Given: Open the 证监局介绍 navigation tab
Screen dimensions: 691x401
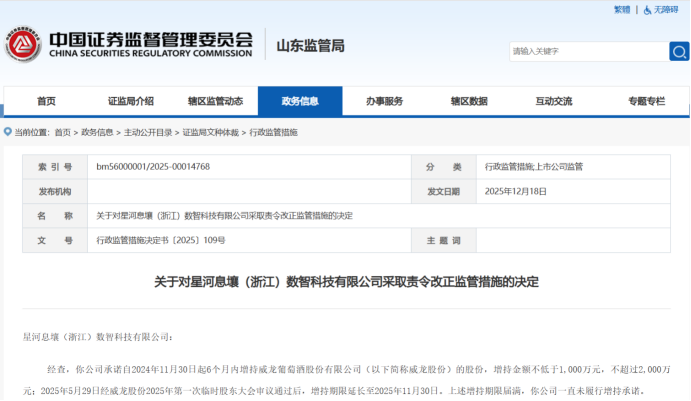Looking at the screenshot, I should click(x=131, y=101).
